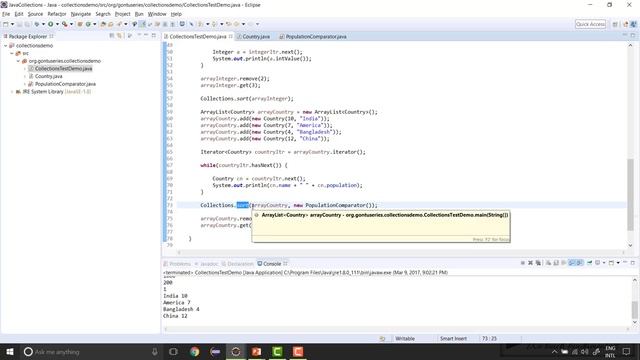640x360 pixels.
Task: Toggle console Scroll Lock
Action: pyautogui.click(x=556, y=263)
